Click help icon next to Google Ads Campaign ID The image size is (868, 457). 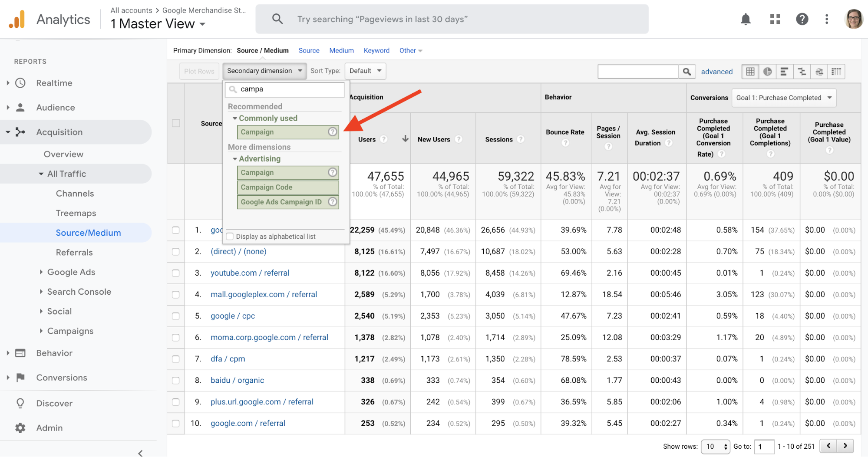coord(333,201)
